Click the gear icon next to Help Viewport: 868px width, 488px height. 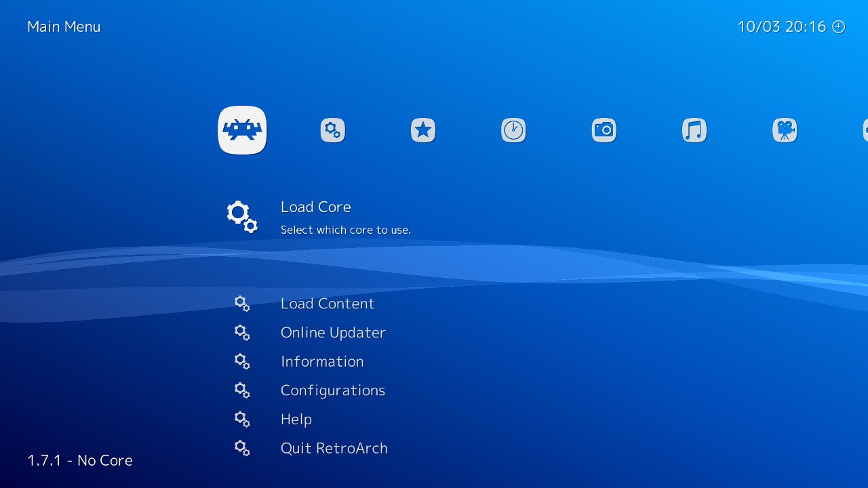242,420
